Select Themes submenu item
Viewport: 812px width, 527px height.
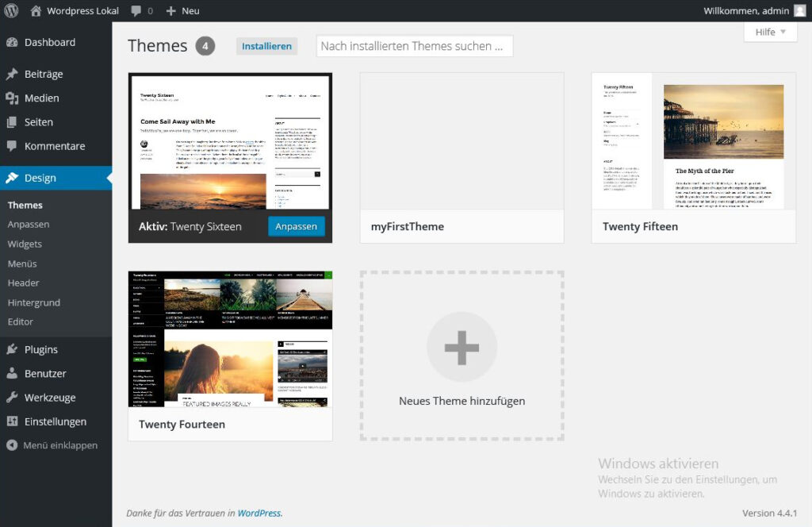pyautogui.click(x=25, y=206)
